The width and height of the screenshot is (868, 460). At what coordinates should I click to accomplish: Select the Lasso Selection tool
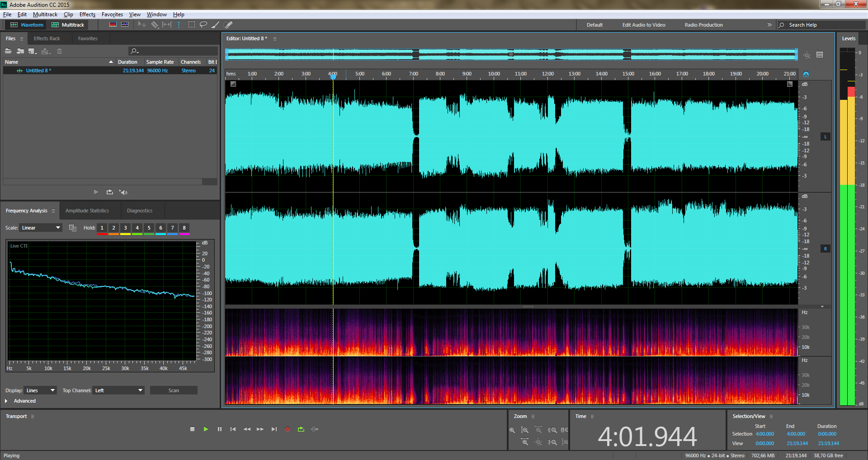coord(203,25)
